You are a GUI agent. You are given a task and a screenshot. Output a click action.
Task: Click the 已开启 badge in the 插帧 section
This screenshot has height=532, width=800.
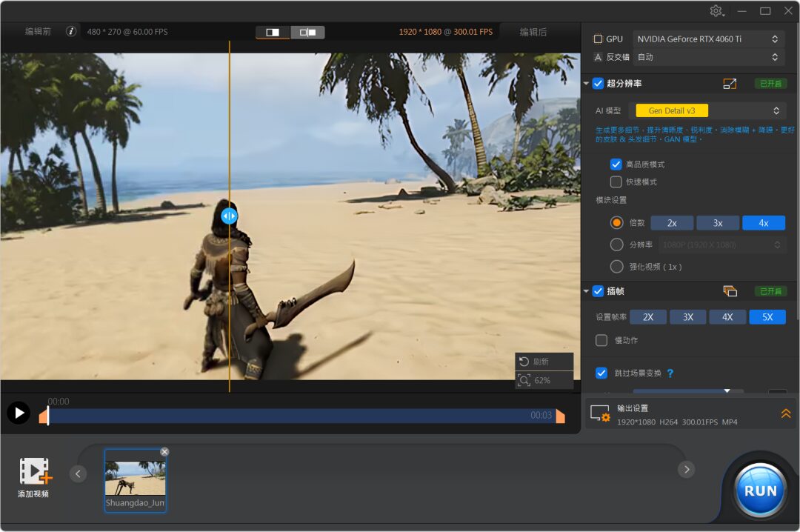[x=771, y=291]
